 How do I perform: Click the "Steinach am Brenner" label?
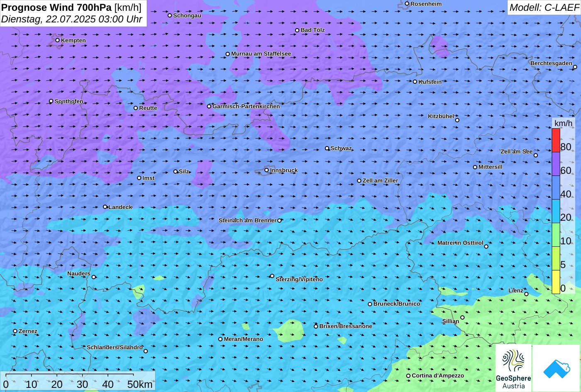[x=247, y=220]
